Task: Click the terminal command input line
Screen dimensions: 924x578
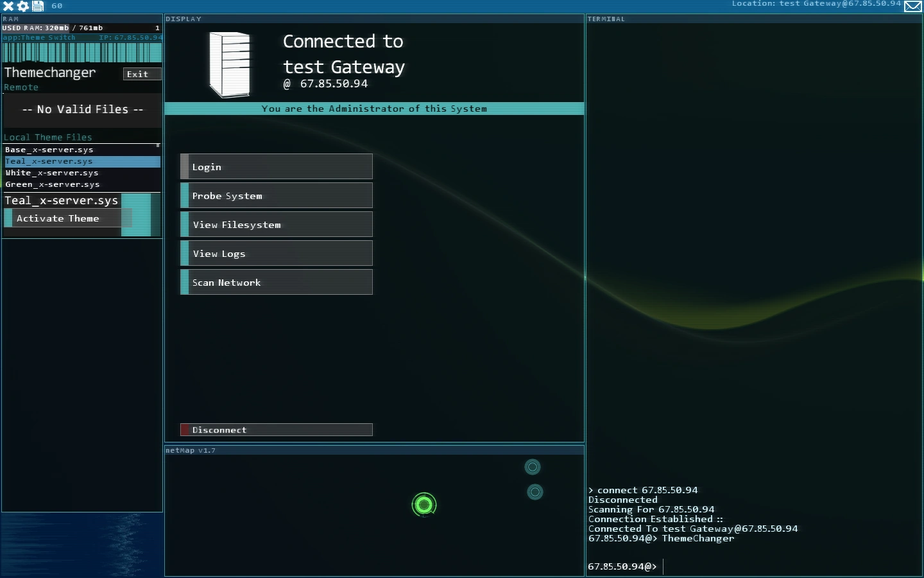Action: click(x=754, y=566)
